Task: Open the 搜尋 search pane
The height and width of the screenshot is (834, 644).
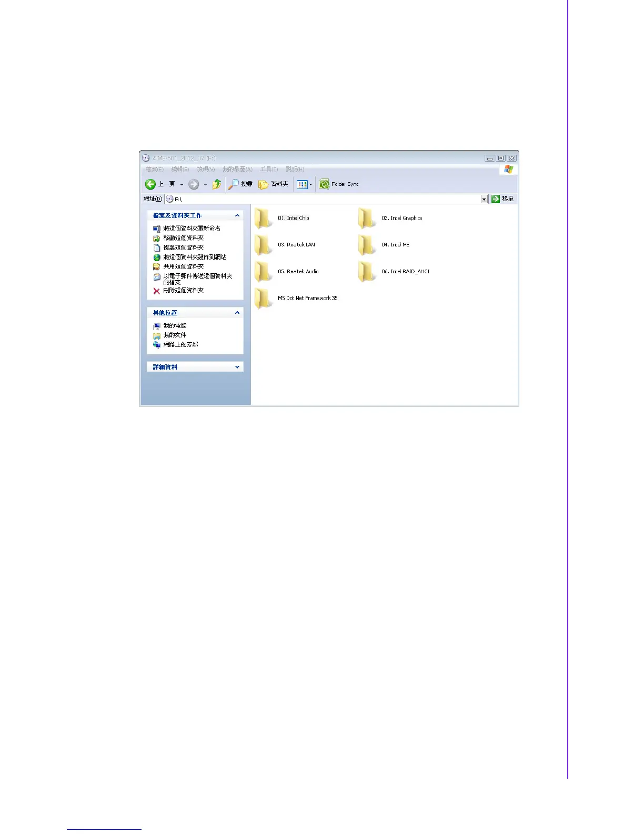Action: click(x=240, y=184)
